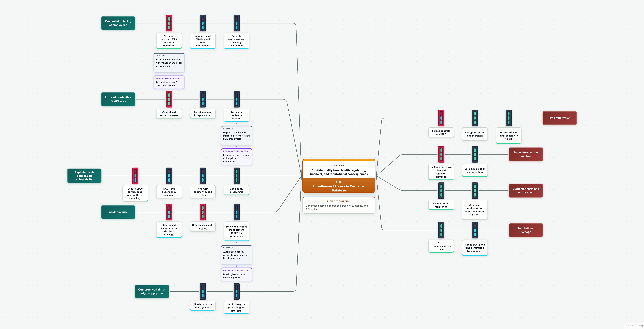644x329 pixels.
Task: Select the Third-party risk management barrier icon
Action: [x=203, y=292]
